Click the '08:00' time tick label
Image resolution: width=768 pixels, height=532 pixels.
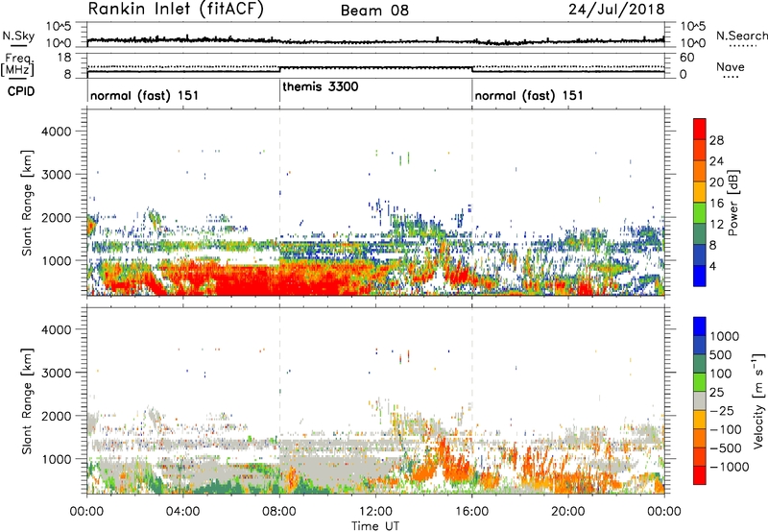click(279, 512)
